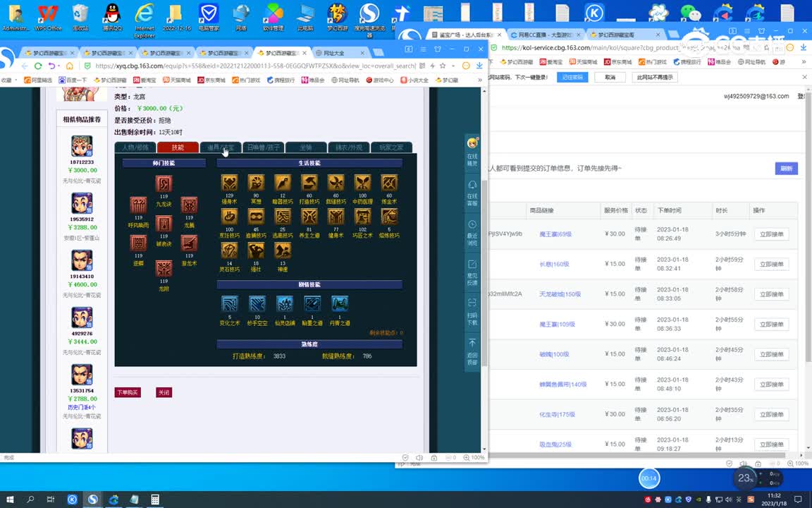This screenshot has height=508, width=812.
Task: Reload the page with the refresh icon
Action: point(37,66)
